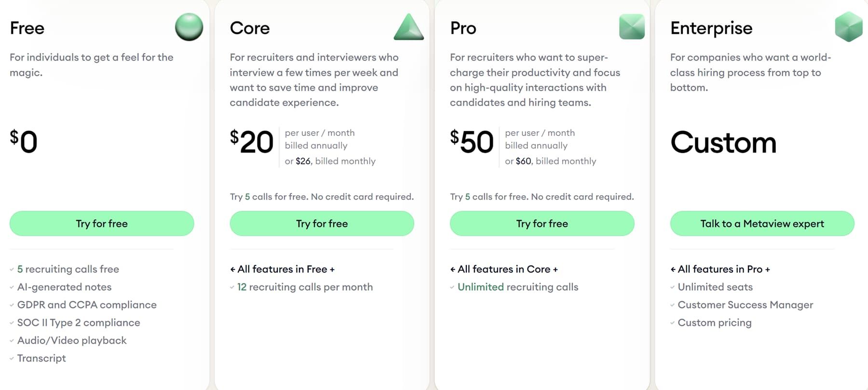Expand 'All features in Free' on Core card
Screen dimensions: 868x390
pyautogui.click(x=282, y=269)
